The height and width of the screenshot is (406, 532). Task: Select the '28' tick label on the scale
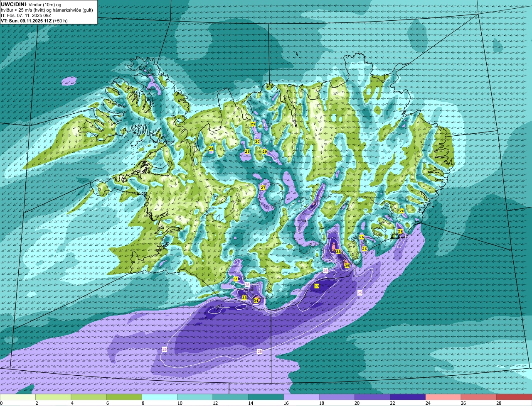pos(499,403)
